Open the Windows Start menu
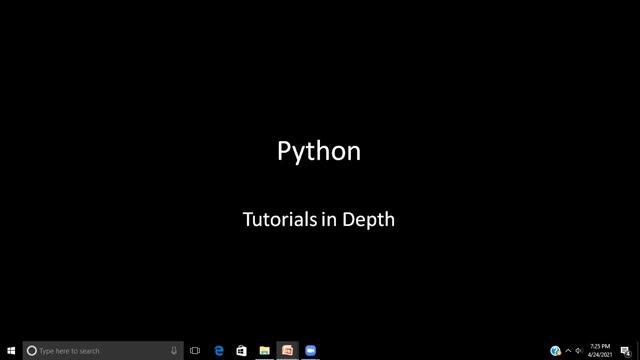640x360 pixels. (11, 351)
